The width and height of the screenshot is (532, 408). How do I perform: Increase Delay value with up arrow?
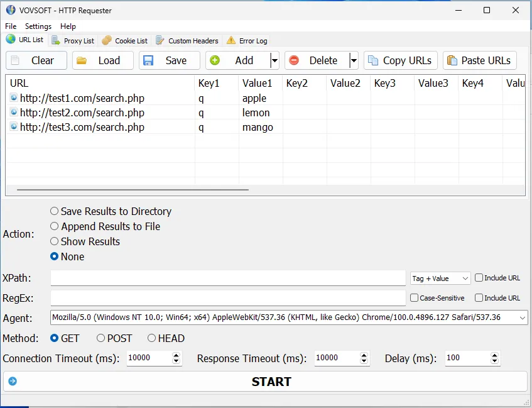[x=494, y=355]
